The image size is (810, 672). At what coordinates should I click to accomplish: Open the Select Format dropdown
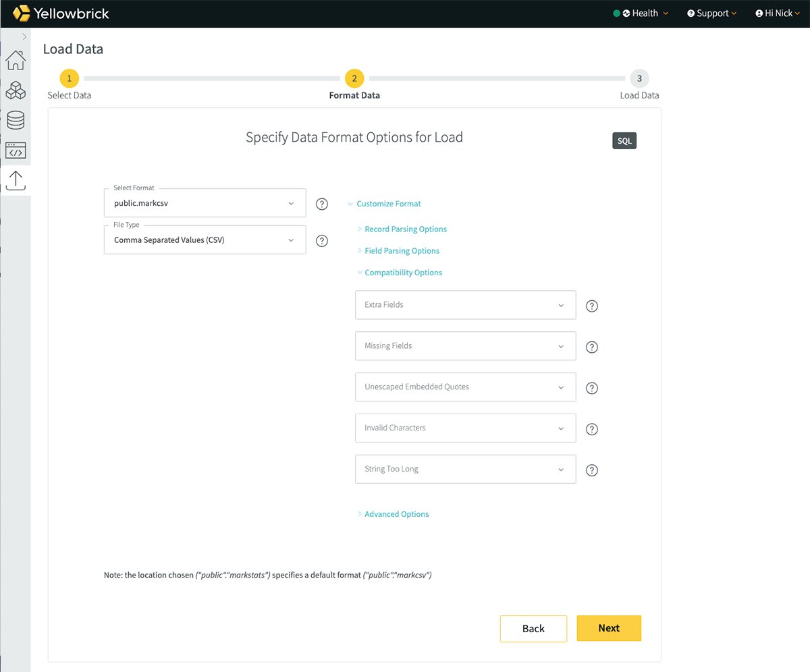(x=205, y=203)
